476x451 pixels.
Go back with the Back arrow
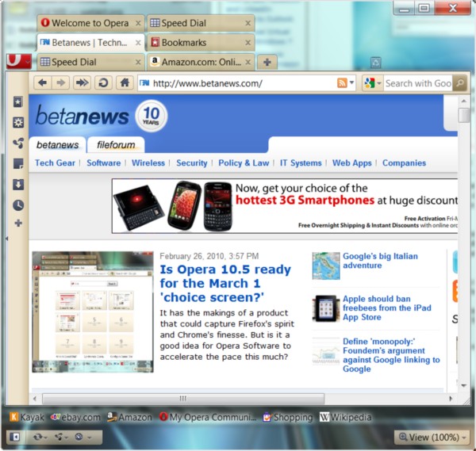(x=43, y=82)
